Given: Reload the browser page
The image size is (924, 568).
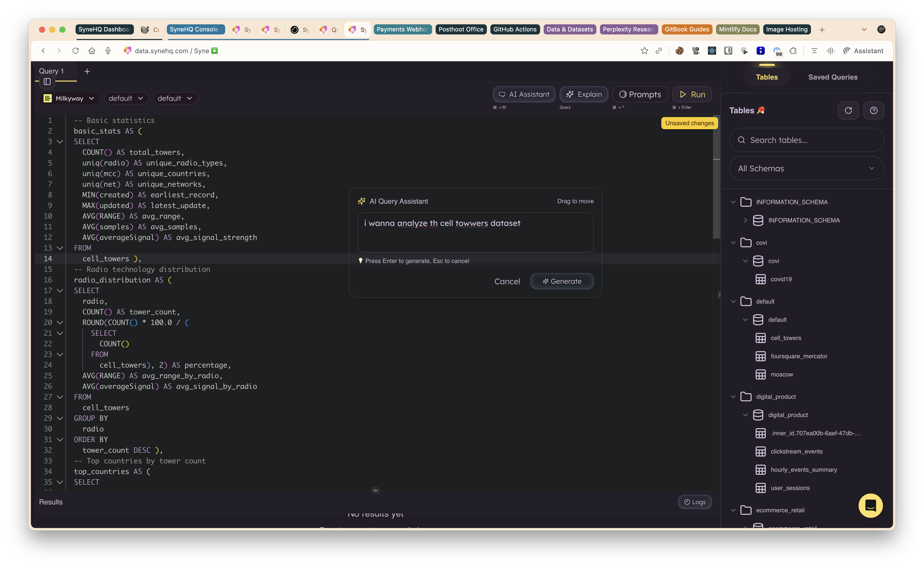Looking at the screenshot, I should [76, 51].
